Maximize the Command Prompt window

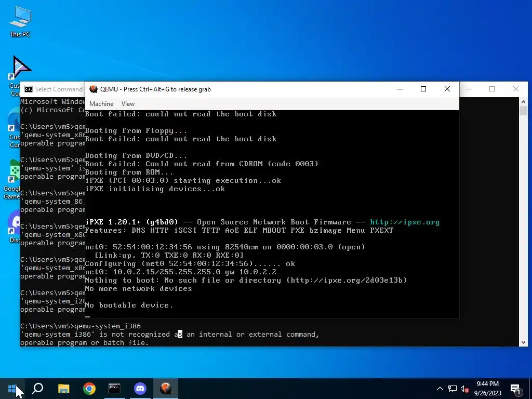[492, 89]
